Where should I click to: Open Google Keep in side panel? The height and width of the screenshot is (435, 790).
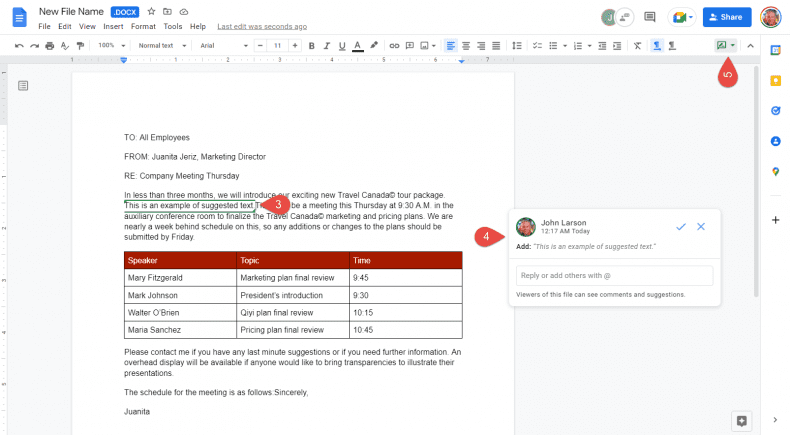(x=775, y=79)
